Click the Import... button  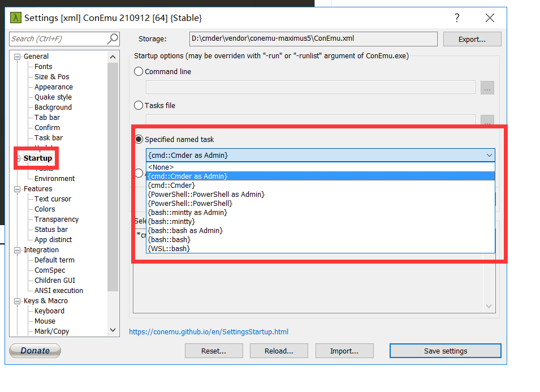coord(344,351)
